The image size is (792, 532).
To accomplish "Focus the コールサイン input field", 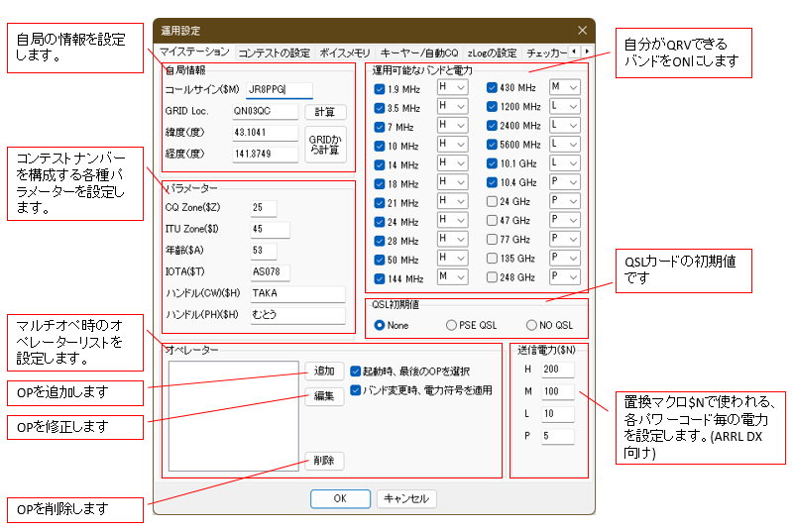I will tap(280, 90).
